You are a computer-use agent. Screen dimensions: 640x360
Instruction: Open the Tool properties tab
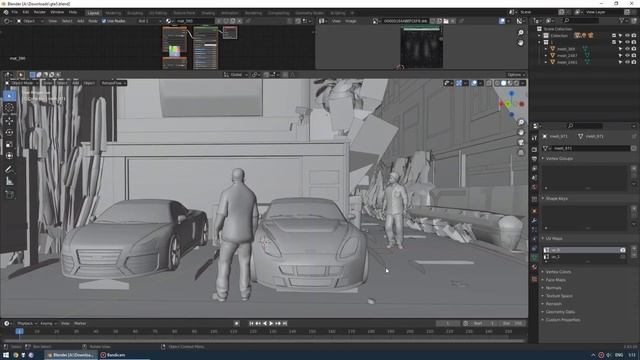point(534,138)
